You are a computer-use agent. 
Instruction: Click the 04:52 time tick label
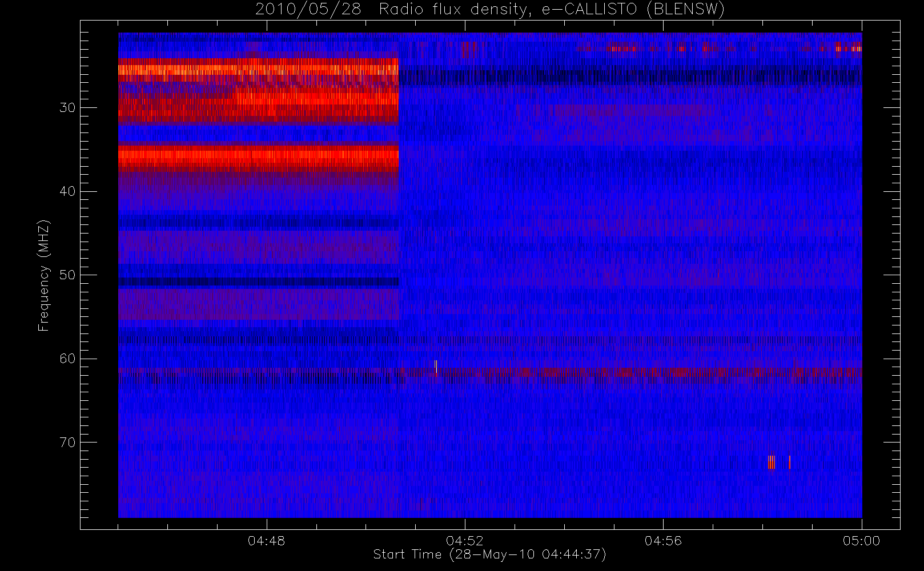point(464,541)
